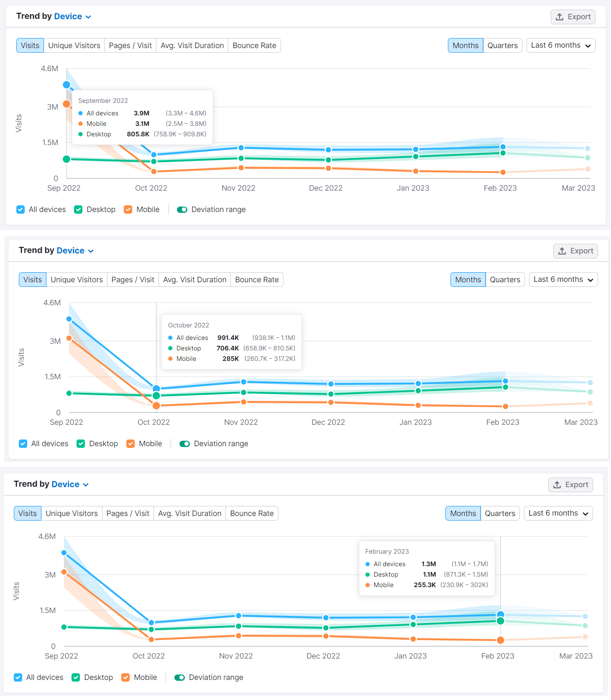Switch top panel to Quarters view
This screenshot has height=700, width=611.
(x=503, y=46)
